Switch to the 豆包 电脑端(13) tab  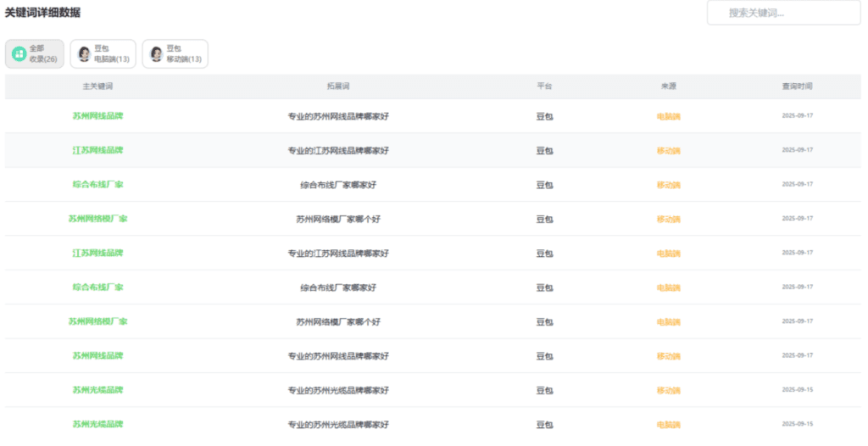[103, 54]
